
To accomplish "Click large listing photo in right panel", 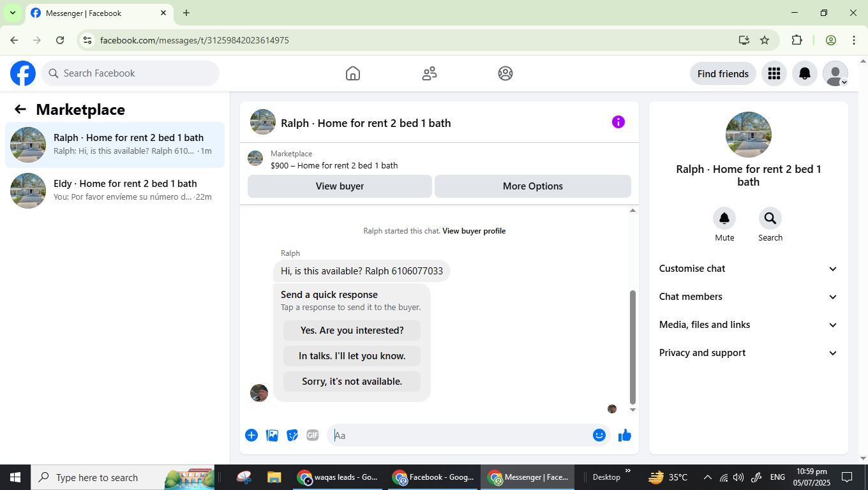I will [749, 135].
